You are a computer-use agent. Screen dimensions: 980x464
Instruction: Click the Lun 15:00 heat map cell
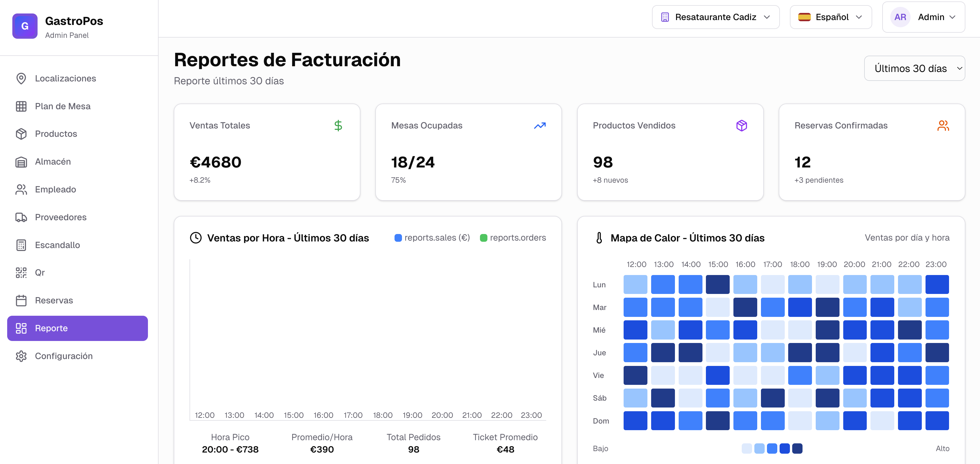[x=717, y=284]
